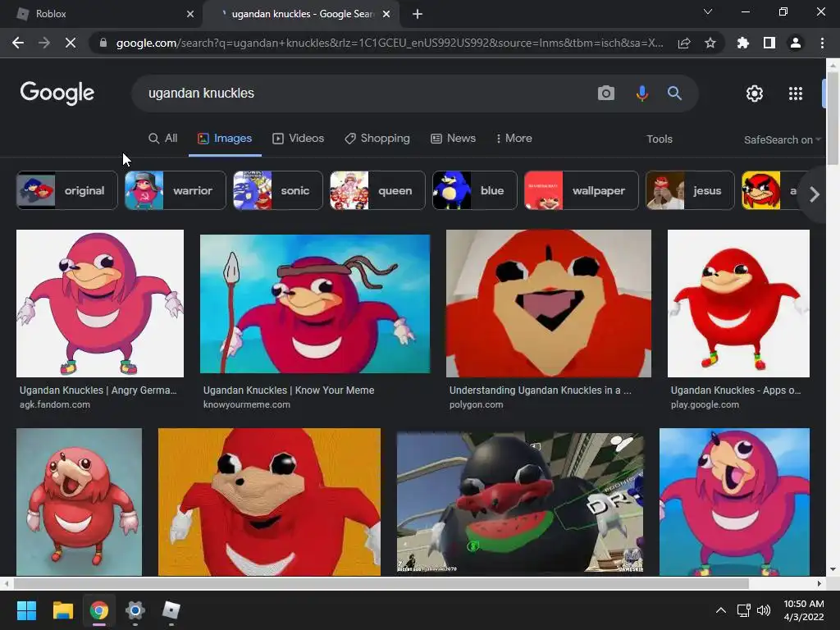Open the volume speaker tray icon
Viewport: 840px width, 630px height.
764,610
